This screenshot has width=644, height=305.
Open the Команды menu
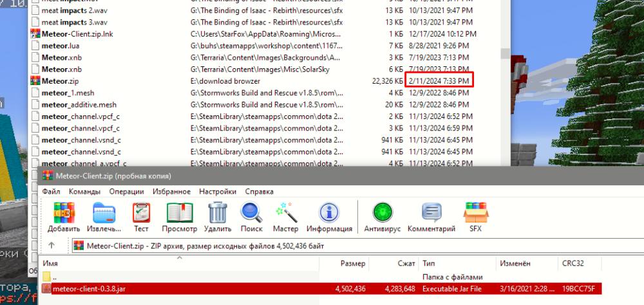click(84, 192)
